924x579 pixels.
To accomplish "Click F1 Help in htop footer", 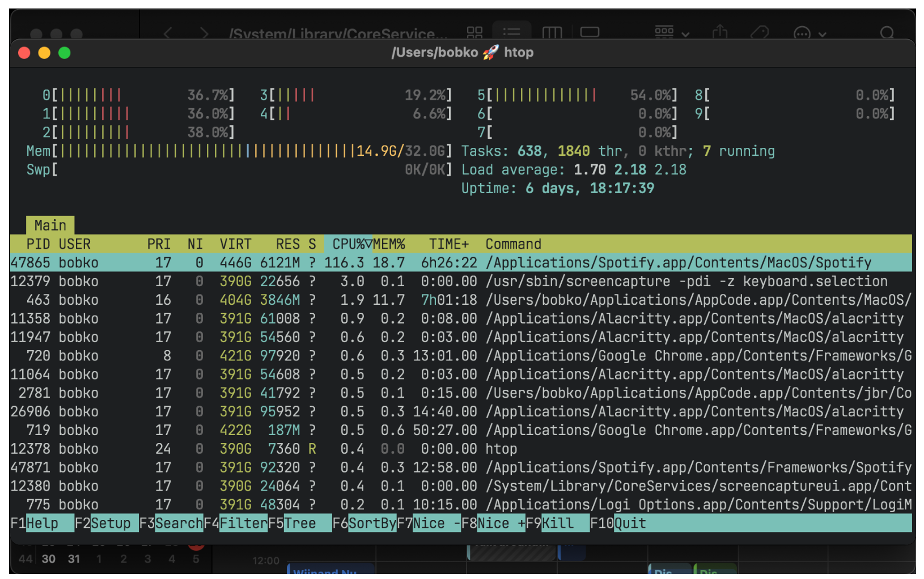I will coord(42,523).
